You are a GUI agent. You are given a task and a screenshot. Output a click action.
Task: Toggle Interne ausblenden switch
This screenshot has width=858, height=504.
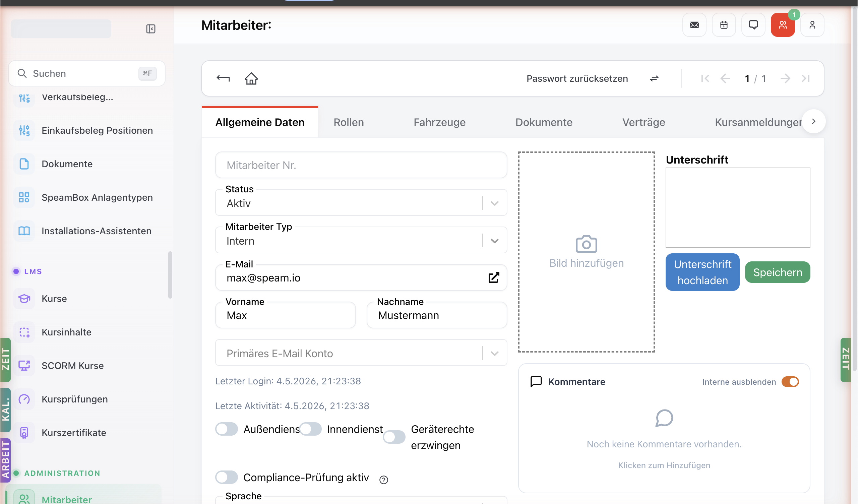point(790,382)
